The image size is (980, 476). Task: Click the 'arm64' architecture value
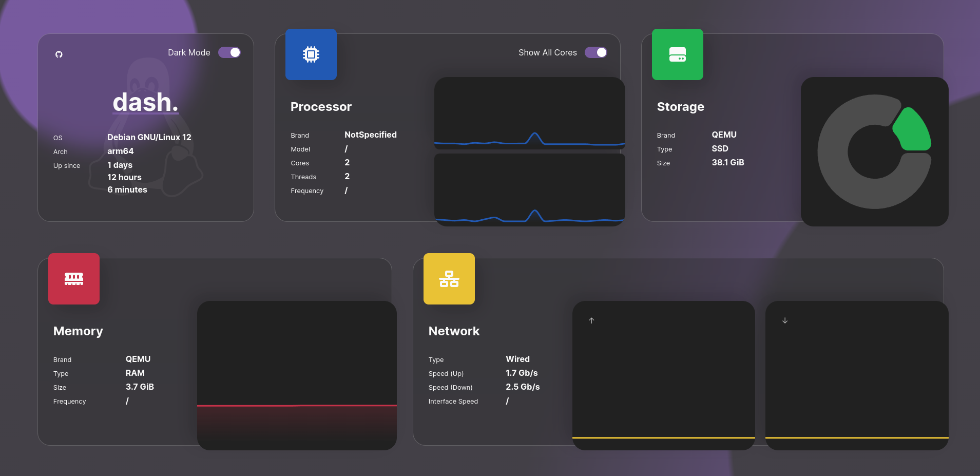click(121, 151)
